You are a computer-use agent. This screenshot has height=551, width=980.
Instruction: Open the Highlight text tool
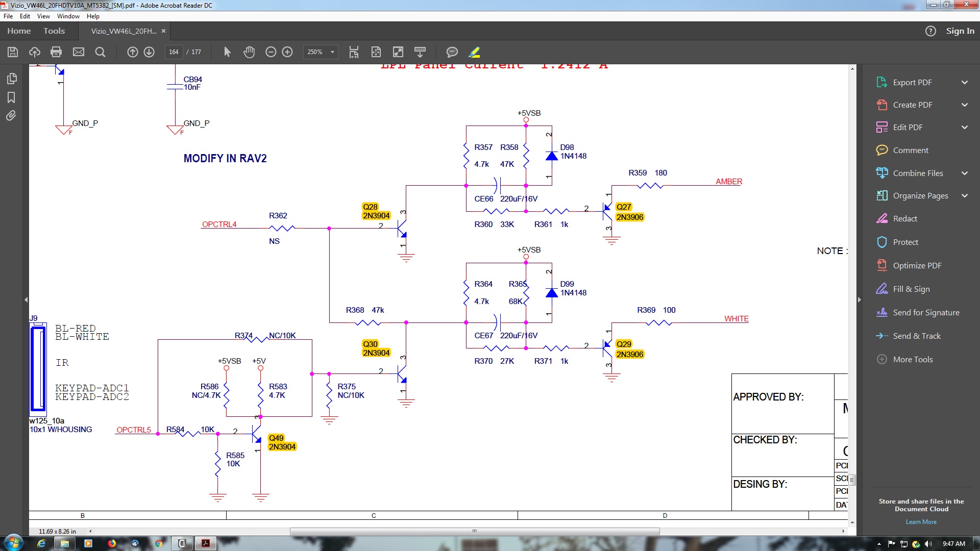(x=474, y=52)
